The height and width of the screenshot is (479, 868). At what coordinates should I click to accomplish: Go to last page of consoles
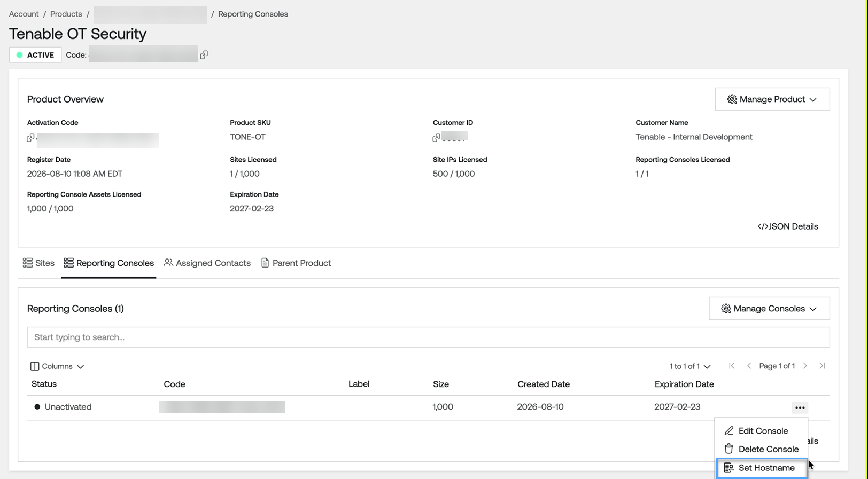click(x=822, y=366)
